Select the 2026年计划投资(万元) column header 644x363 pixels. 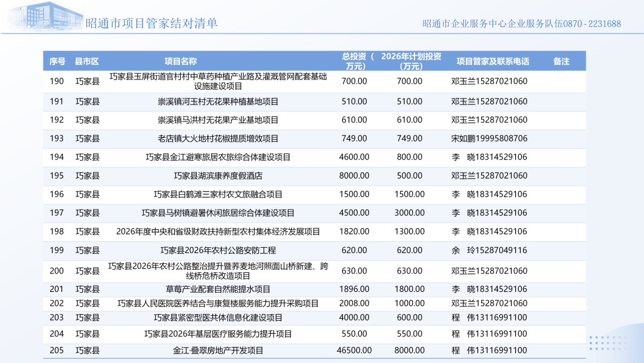coord(411,61)
